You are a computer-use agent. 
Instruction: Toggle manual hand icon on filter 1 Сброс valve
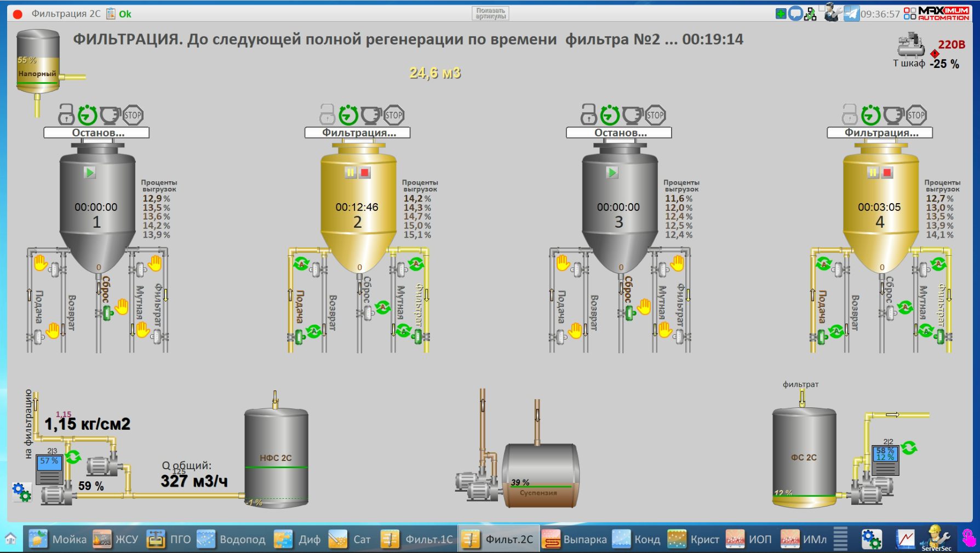tap(122, 307)
